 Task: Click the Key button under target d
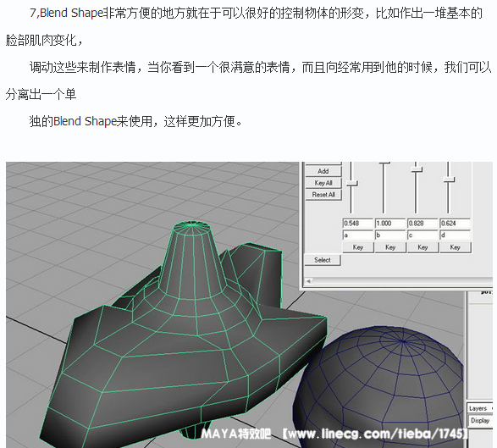click(455, 247)
